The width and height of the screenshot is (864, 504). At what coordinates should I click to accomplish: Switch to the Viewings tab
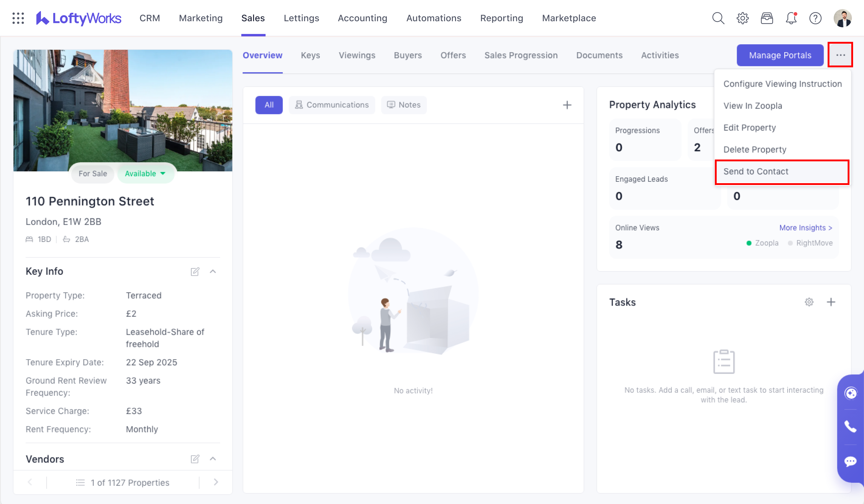point(357,55)
